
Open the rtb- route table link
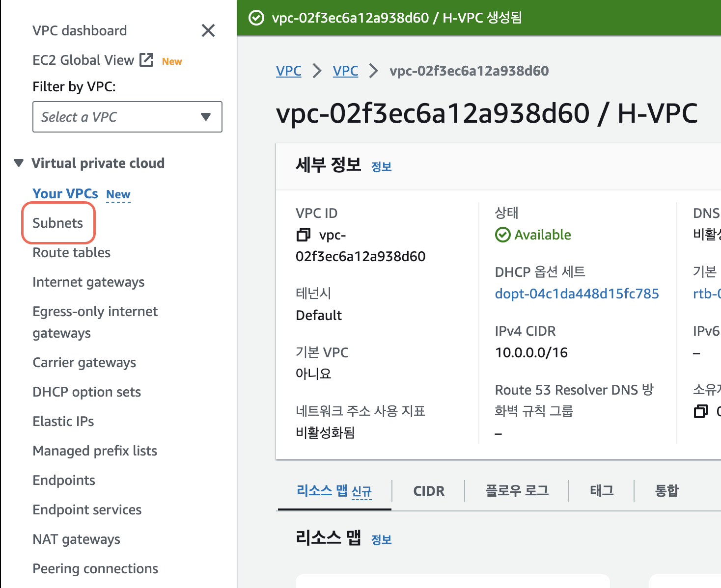707,294
